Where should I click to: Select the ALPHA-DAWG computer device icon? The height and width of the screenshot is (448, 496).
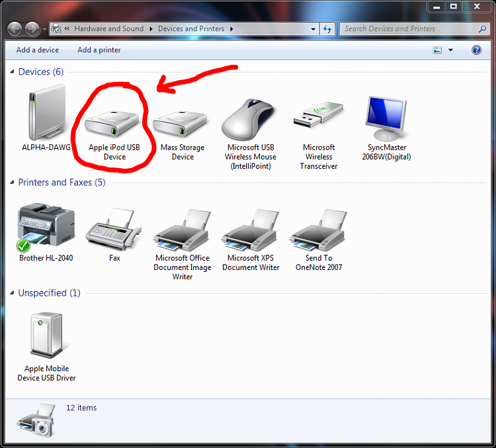[47, 112]
